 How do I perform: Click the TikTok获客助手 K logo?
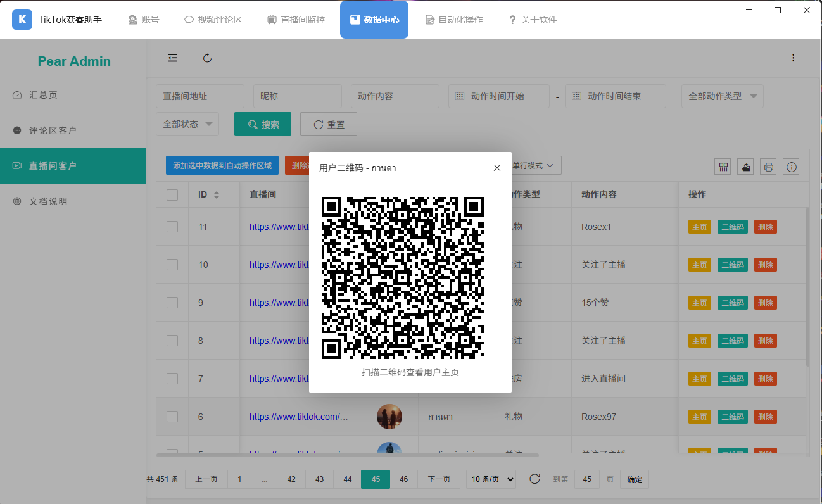point(22,20)
